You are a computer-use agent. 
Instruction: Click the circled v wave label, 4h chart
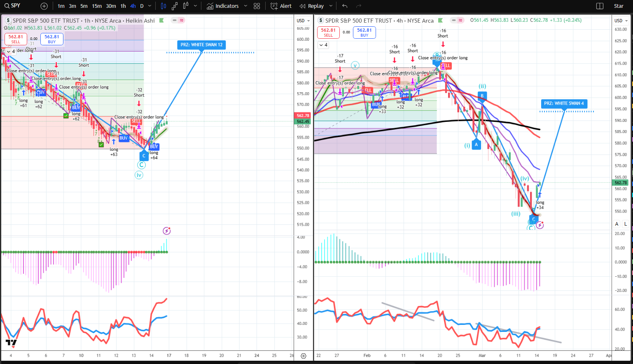tap(355, 65)
